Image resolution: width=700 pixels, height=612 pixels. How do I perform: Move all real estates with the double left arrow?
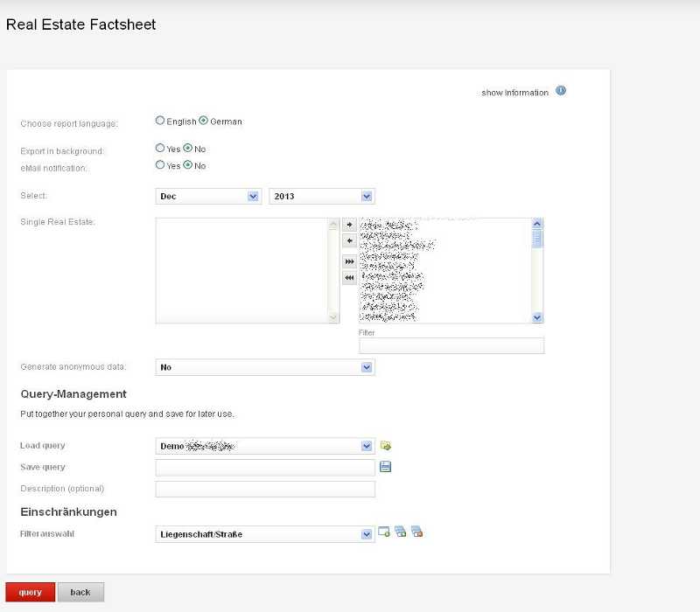349,278
